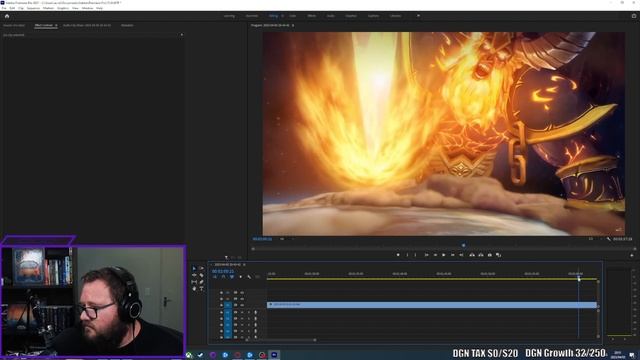Open File menu
640x360 pixels.
coord(4,8)
